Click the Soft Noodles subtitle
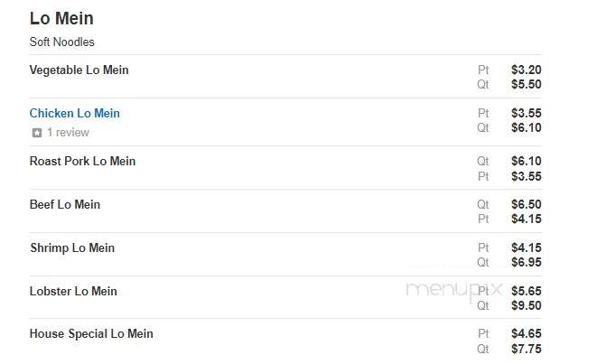The width and height of the screenshot is (616, 364). pos(62,42)
